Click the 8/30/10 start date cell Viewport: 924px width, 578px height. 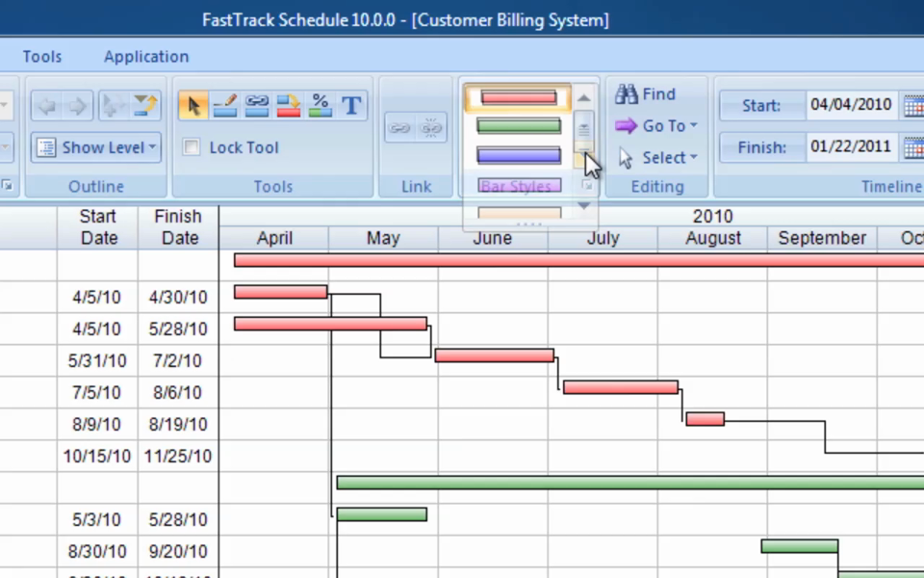click(x=97, y=552)
